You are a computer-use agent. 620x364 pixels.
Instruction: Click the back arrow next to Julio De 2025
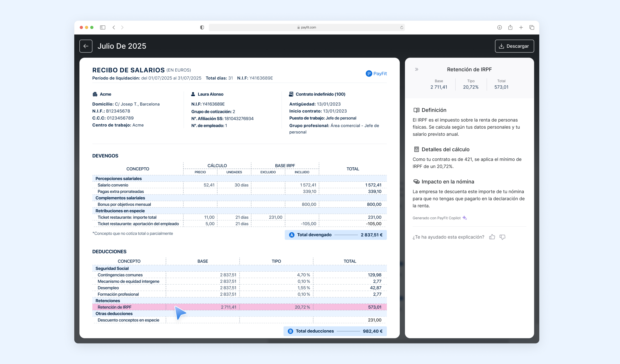(x=86, y=46)
